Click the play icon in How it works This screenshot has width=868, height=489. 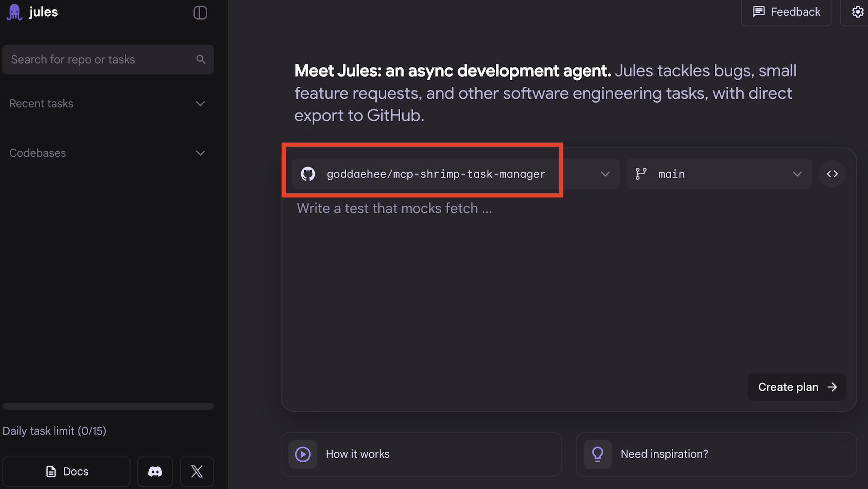click(x=303, y=454)
